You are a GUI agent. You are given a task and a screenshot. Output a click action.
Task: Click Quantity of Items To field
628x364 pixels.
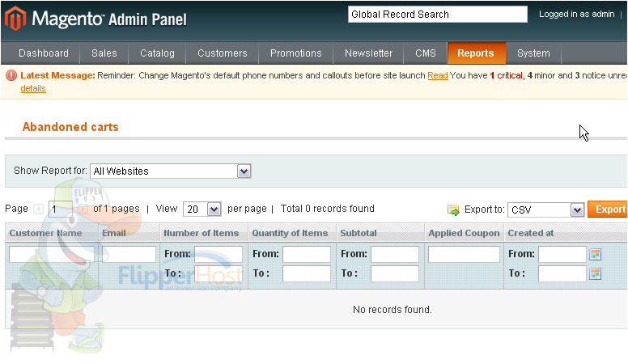pyautogui.click(x=307, y=274)
